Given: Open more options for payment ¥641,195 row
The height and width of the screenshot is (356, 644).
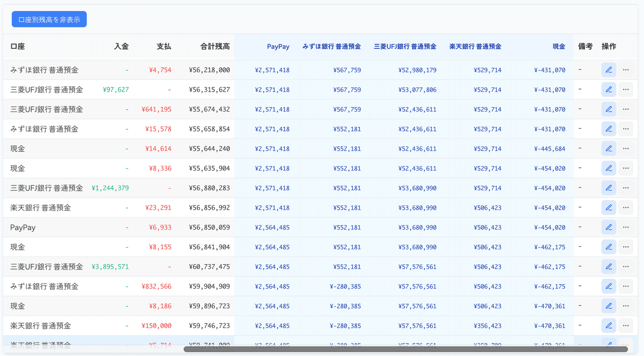Looking at the screenshot, I should click(626, 109).
